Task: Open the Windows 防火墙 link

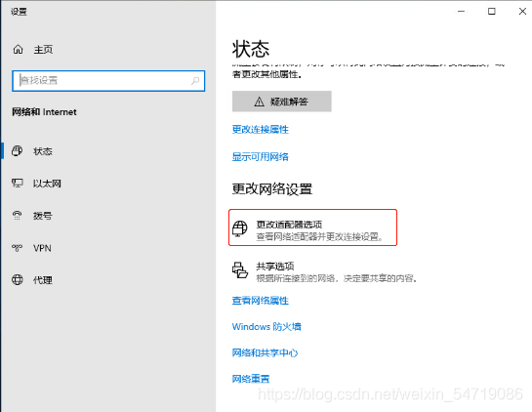Action: coord(266,326)
